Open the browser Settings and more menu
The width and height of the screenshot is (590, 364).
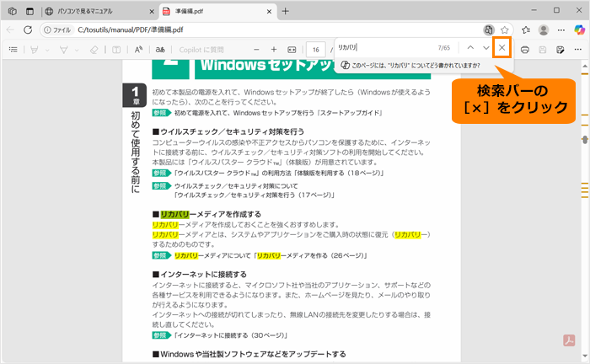pyautogui.click(x=561, y=29)
